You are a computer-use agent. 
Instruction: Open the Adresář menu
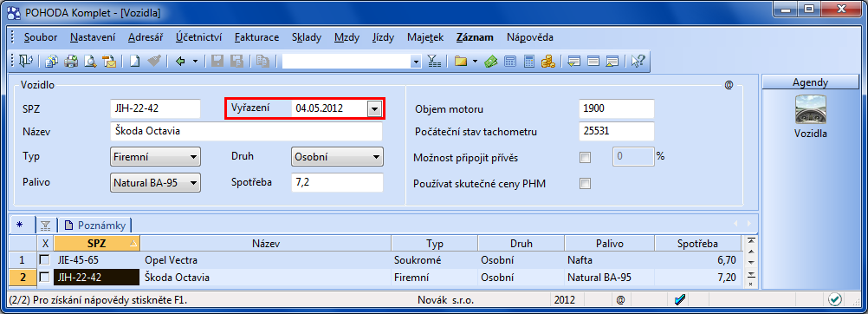[x=145, y=37]
